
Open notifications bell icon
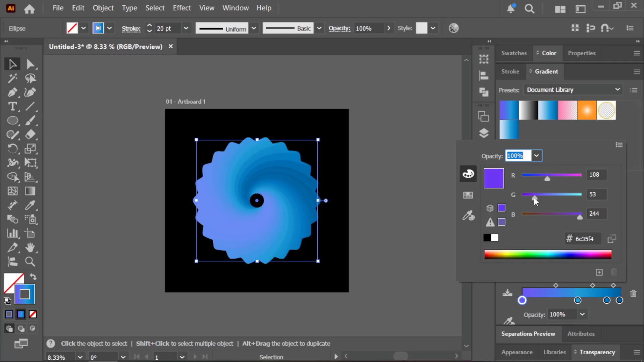point(511,9)
